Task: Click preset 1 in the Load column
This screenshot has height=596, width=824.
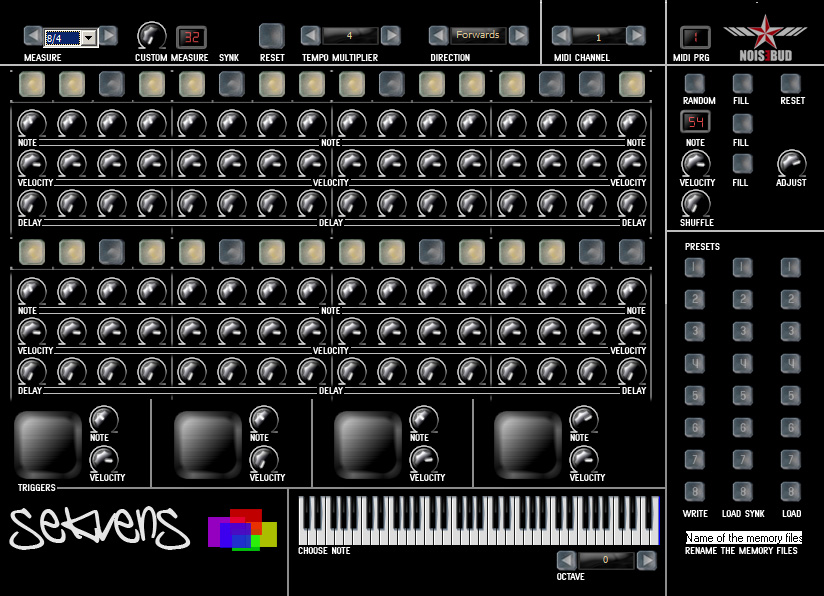Action: click(x=790, y=267)
